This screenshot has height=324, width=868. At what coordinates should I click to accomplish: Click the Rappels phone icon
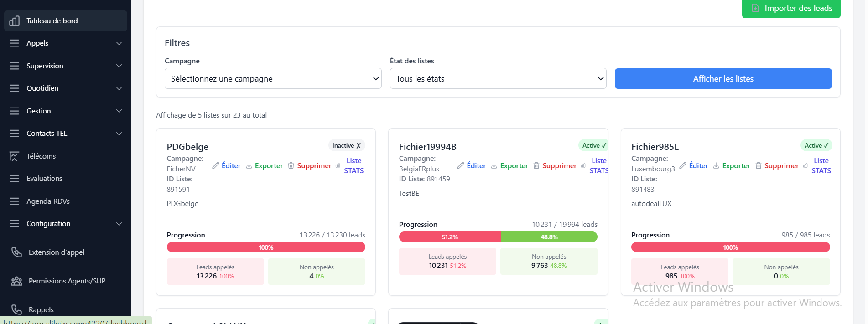point(16,310)
